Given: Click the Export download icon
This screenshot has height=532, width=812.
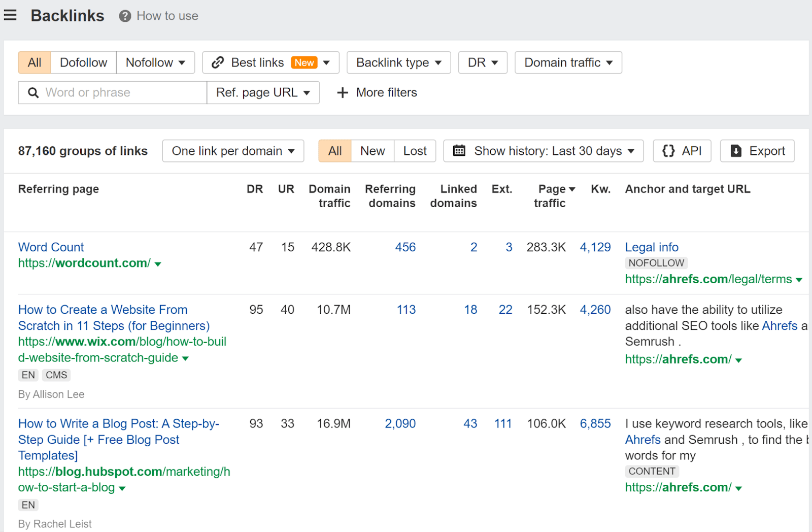Looking at the screenshot, I should coord(734,151).
